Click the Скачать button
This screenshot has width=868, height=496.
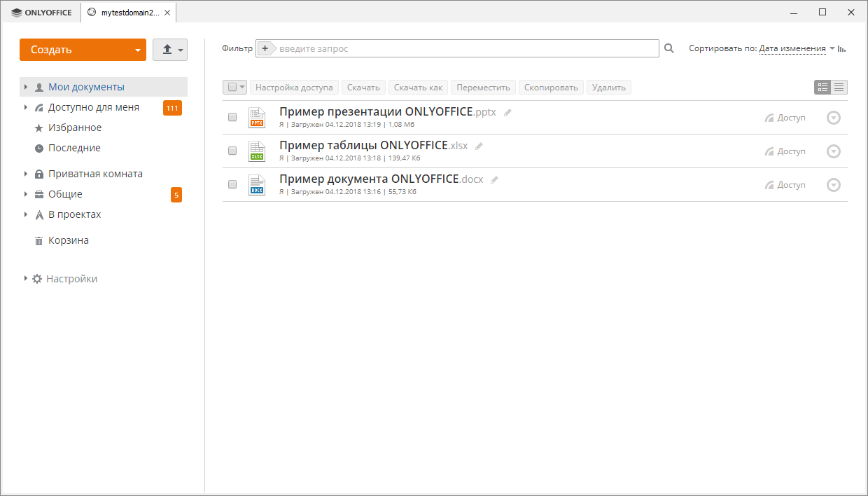(363, 88)
